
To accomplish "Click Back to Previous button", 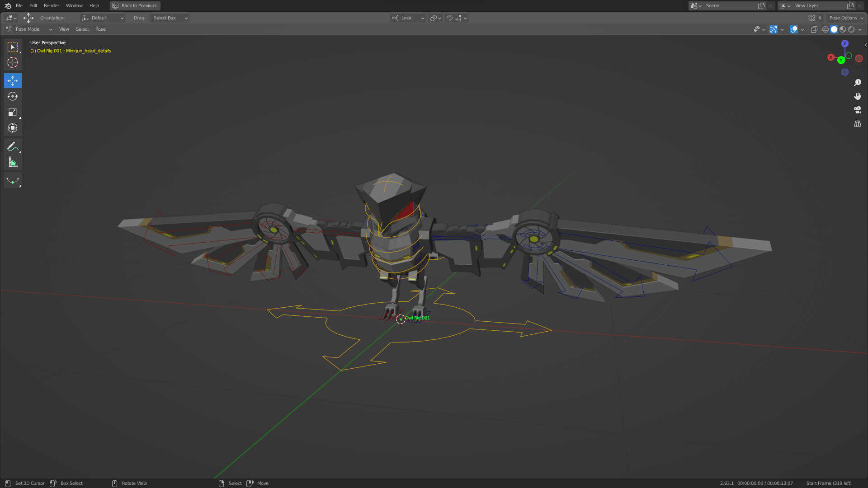I will click(x=135, y=6).
